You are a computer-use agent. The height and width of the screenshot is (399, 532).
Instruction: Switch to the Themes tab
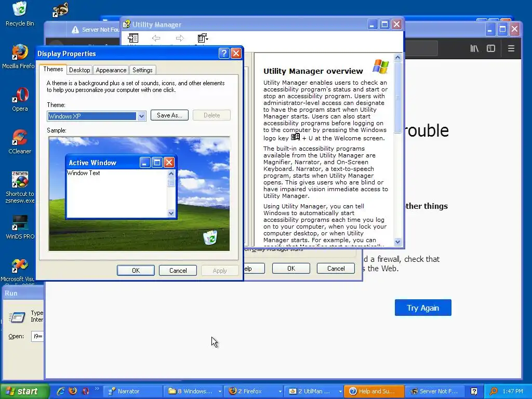[53, 69]
